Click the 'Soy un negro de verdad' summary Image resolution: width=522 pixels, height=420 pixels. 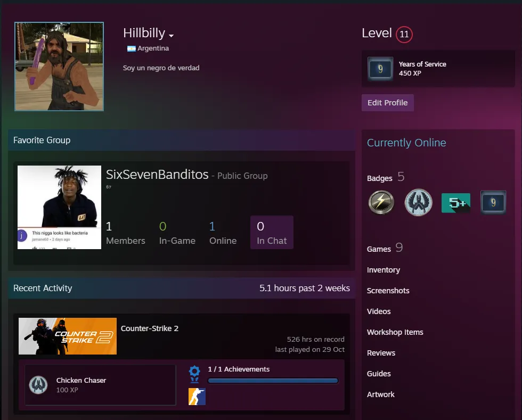coord(161,68)
